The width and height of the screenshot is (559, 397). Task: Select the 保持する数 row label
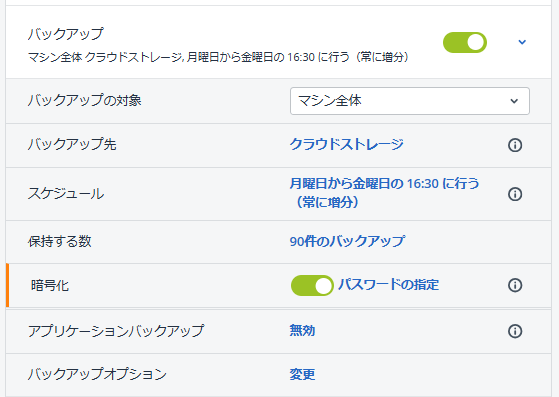coord(60,241)
